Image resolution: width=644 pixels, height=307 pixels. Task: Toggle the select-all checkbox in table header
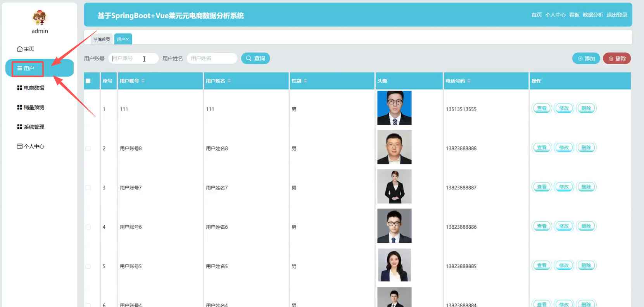click(x=88, y=81)
